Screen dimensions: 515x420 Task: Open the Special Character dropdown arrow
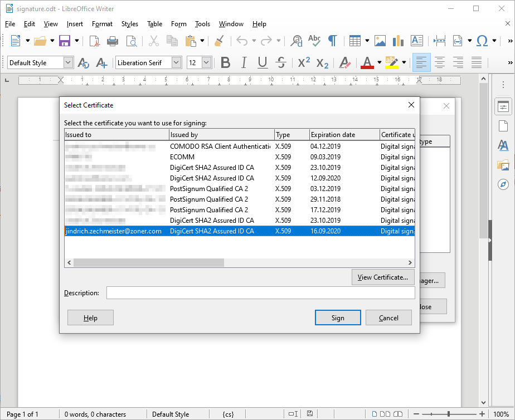(x=494, y=41)
